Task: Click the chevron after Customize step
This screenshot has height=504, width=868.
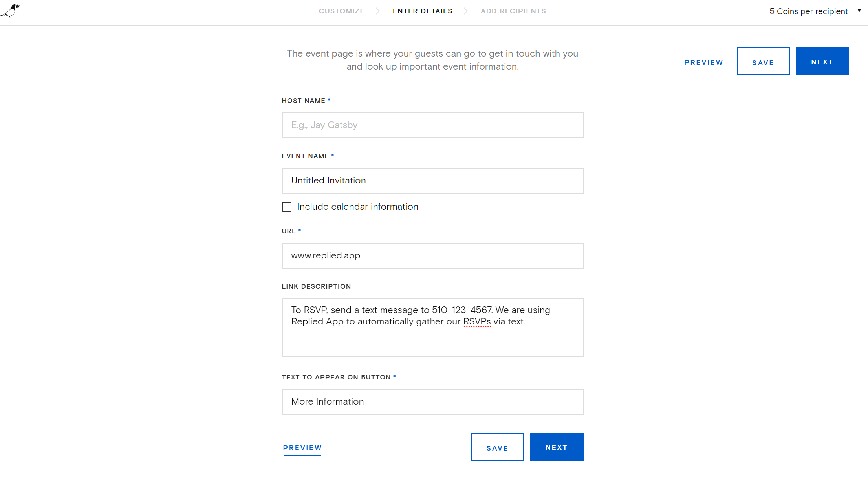Action: [377, 11]
